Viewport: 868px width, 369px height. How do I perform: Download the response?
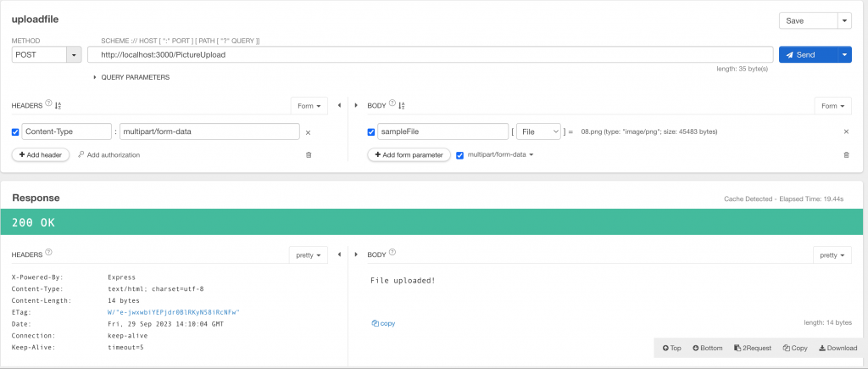(x=837, y=348)
